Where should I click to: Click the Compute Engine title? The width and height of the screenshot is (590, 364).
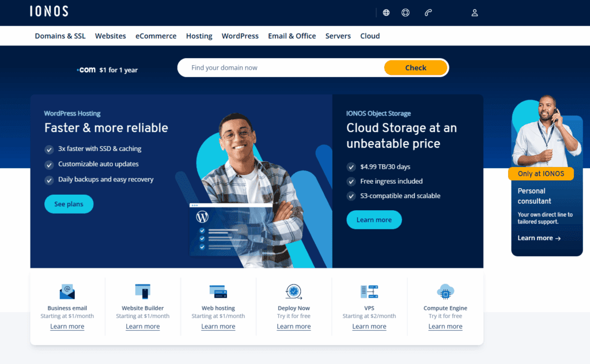pyautogui.click(x=445, y=308)
